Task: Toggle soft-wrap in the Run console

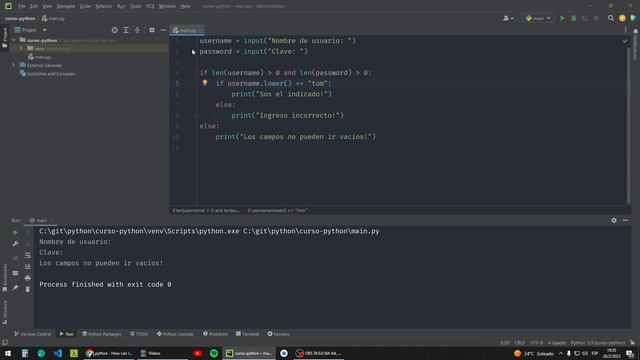Action: coord(28,256)
